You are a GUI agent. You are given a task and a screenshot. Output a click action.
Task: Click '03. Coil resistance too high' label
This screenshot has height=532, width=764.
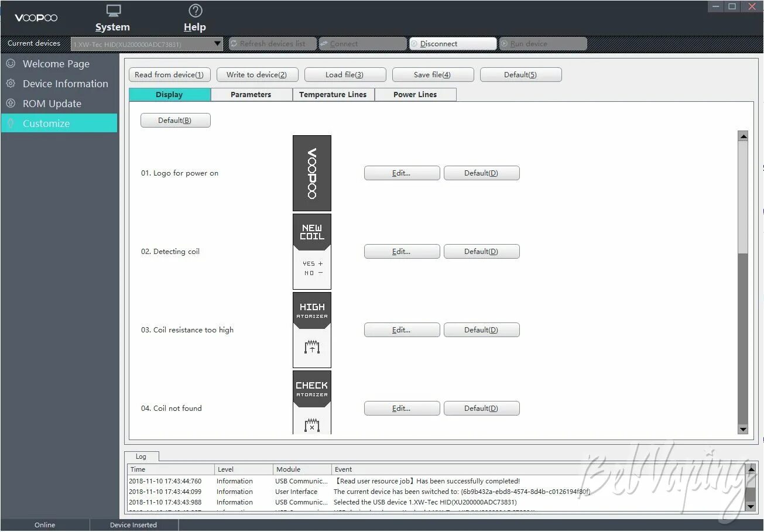pyautogui.click(x=187, y=330)
